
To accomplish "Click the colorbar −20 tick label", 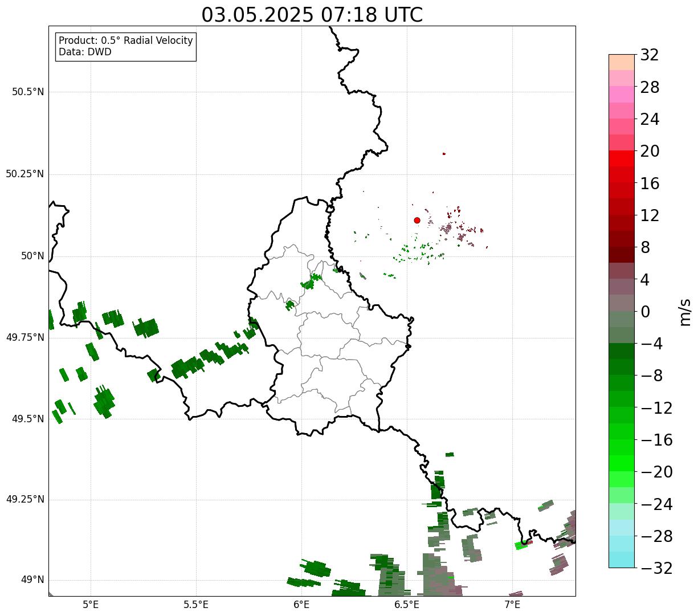I will [656, 472].
